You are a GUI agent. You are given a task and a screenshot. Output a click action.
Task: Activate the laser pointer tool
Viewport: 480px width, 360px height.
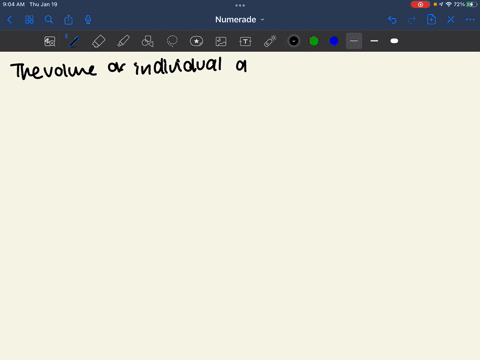click(270, 41)
